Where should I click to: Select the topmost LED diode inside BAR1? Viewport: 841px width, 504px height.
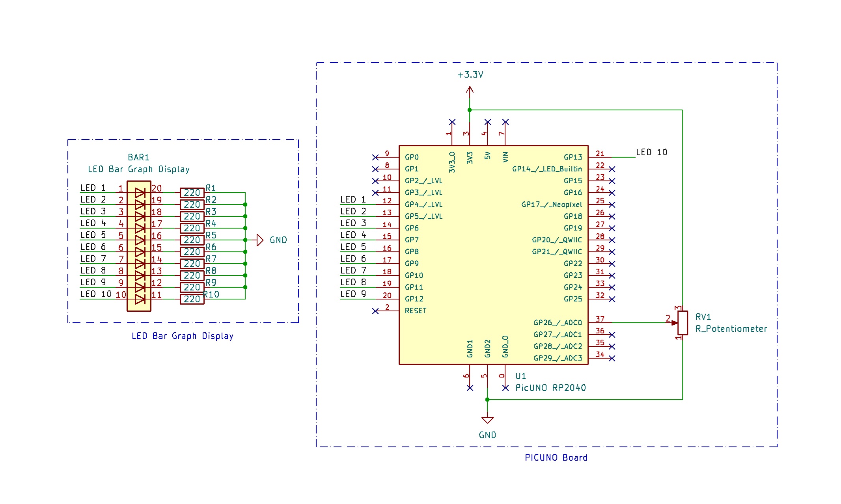[x=139, y=192]
